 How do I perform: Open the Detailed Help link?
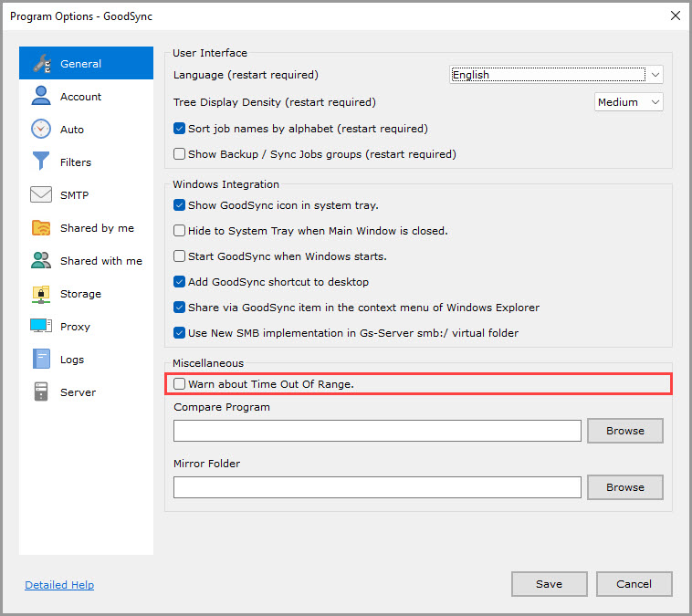pyautogui.click(x=59, y=585)
